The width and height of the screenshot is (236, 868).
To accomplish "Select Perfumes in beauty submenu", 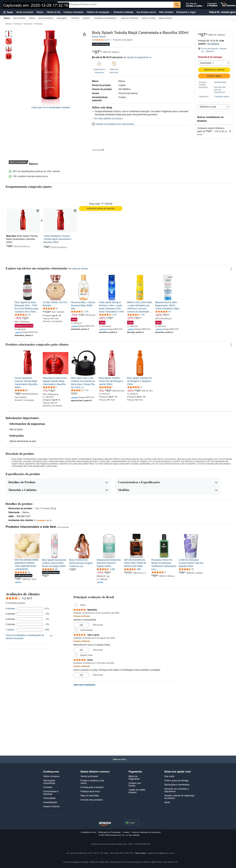I will point(75,18).
